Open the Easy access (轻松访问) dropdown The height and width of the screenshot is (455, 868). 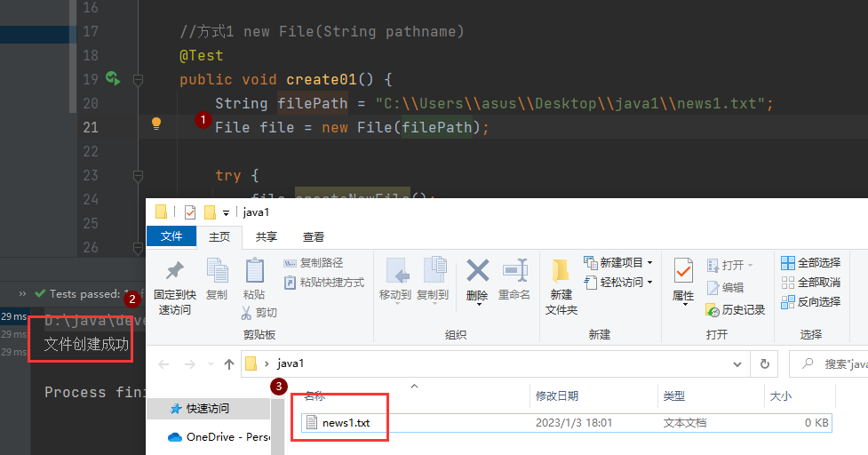pyautogui.click(x=618, y=283)
